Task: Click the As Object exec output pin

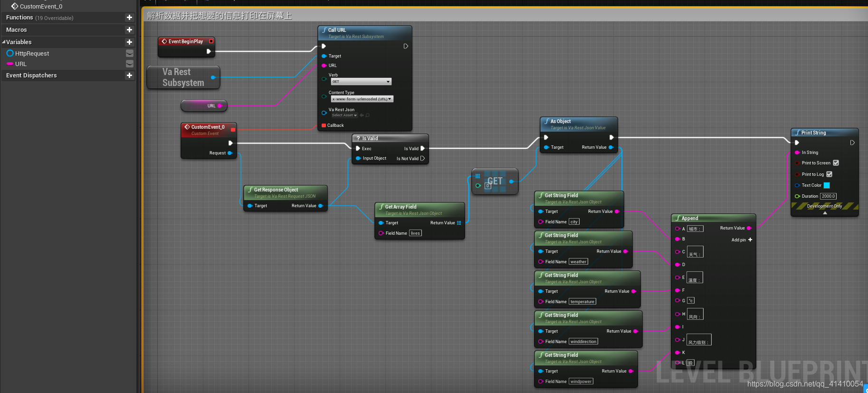Action: coord(611,137)
